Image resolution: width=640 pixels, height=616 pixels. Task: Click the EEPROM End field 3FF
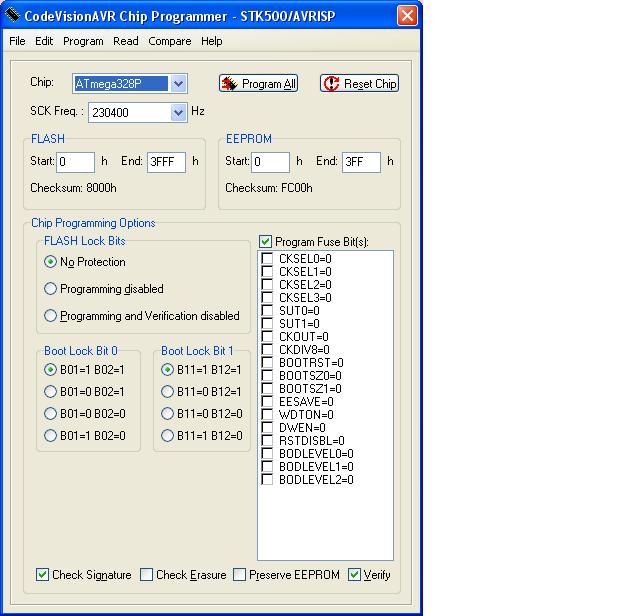point(361,162)
